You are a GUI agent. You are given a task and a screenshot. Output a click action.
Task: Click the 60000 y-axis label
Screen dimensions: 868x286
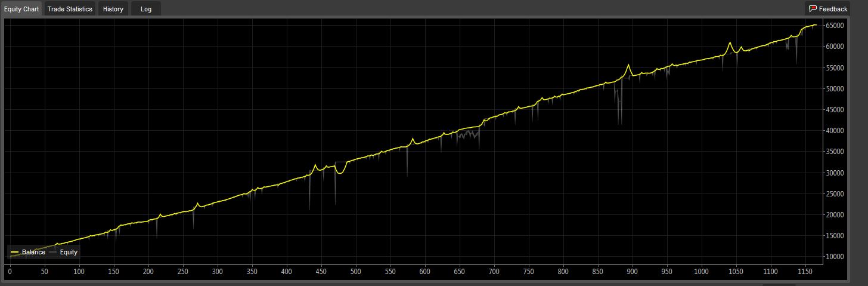[835, 47]
